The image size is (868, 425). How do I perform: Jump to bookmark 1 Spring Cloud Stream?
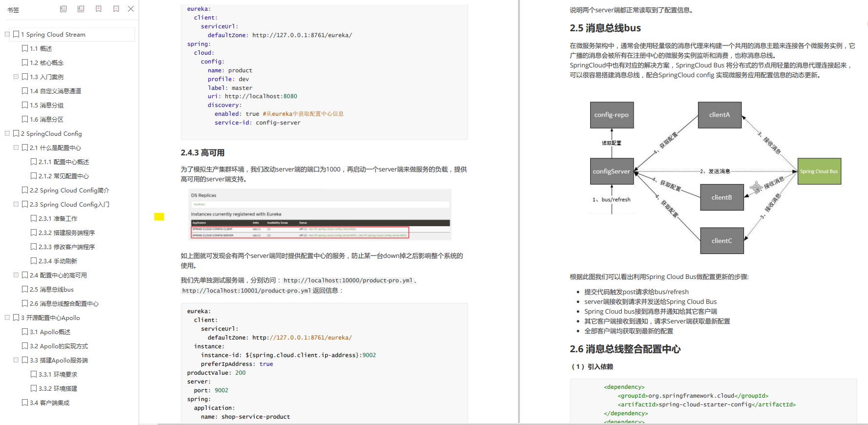pyautogui.click(x=53, y=34)
